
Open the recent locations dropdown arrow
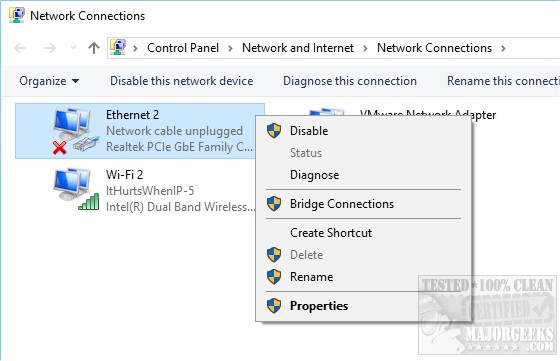[73, 47]
